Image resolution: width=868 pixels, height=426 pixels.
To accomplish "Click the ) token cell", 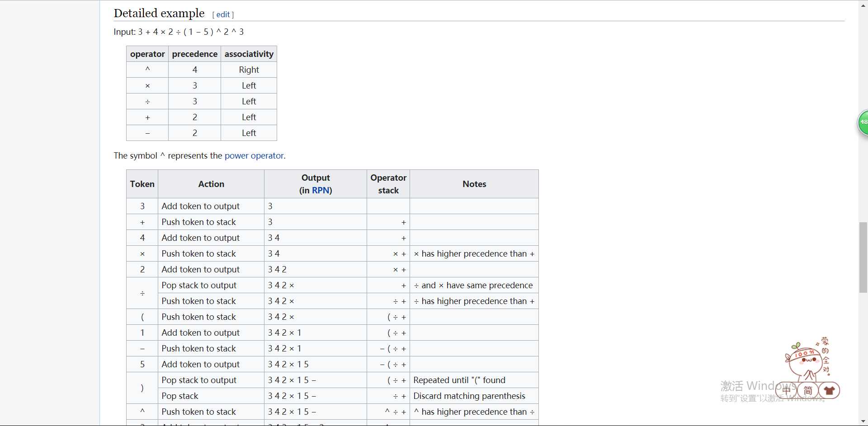I will (142, 388).
